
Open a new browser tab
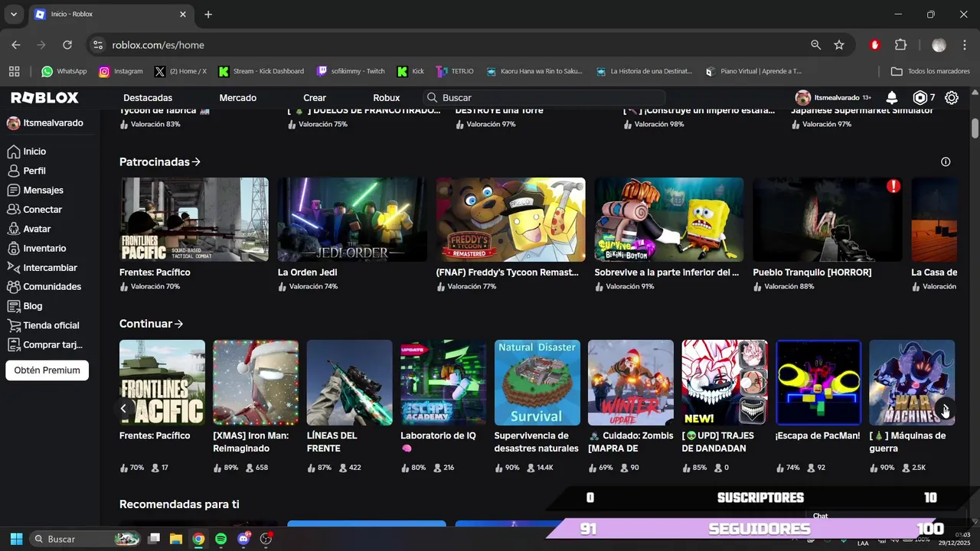(208, 15)
